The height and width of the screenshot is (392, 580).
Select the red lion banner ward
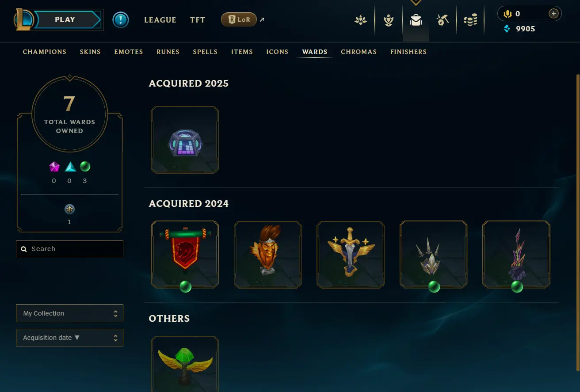(x=185, y=255)
